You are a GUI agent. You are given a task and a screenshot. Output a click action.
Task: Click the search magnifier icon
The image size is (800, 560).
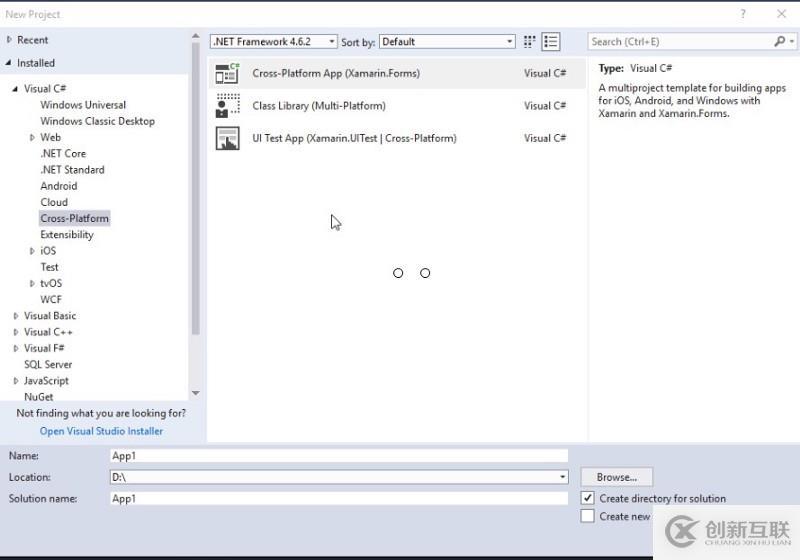[779, 41]
